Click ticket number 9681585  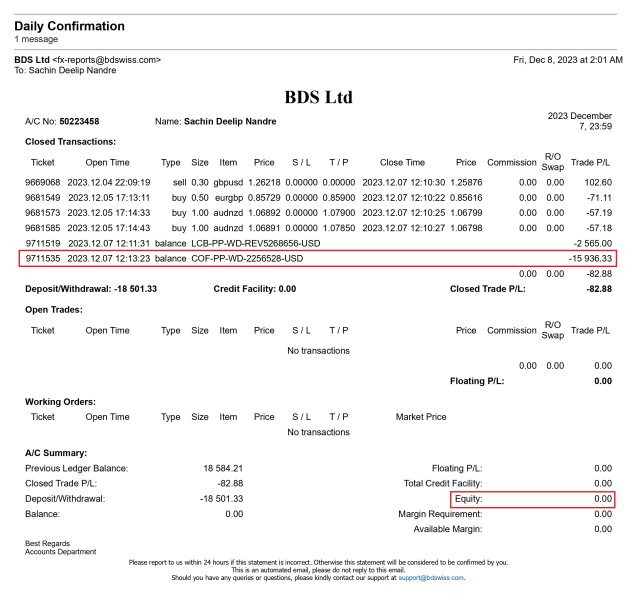coord(42,228)
